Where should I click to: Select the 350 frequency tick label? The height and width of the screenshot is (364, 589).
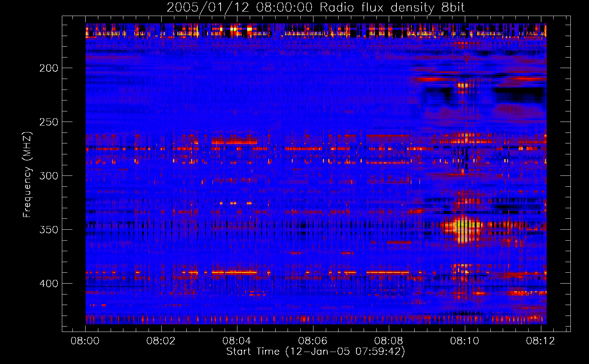pos(49,230)
